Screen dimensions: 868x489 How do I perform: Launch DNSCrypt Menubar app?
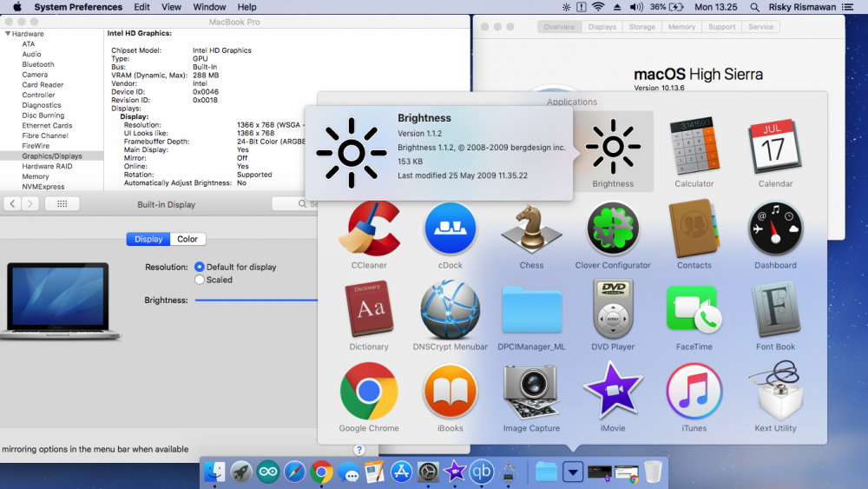point(450,309)
